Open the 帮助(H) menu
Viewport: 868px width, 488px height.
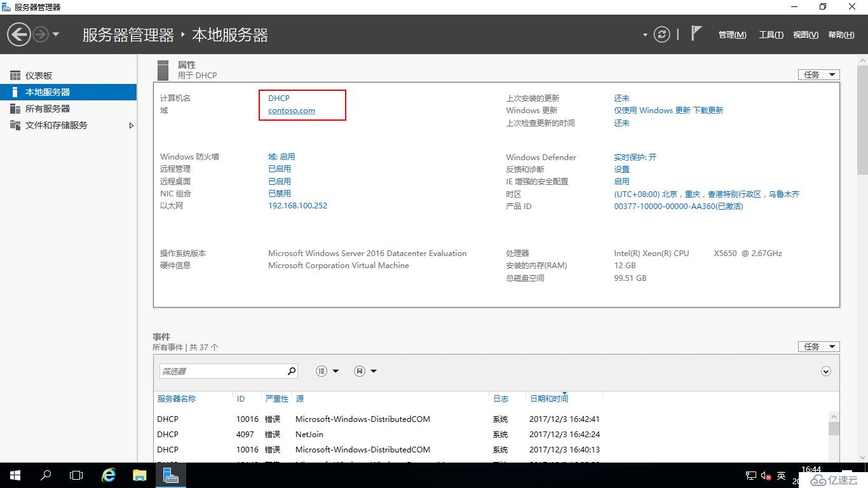pyautogui.click(x=841, y=35)
